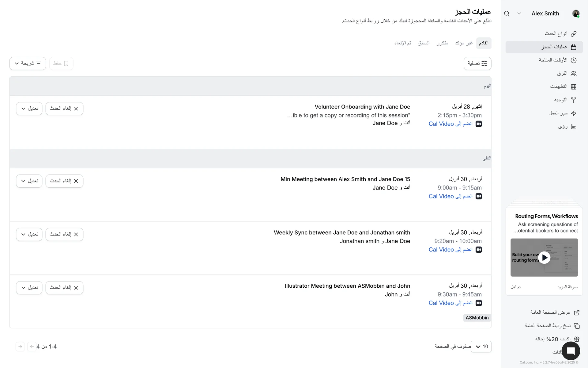
Task: Open Teams via the people icon
Action: point(574,74)
